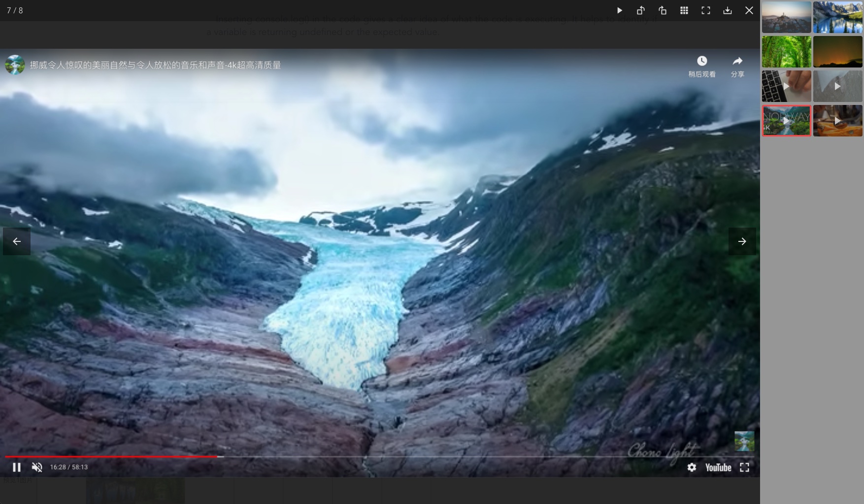Enter gallery fullscreen from top toolbar
This screenshot has height=504, width=864.
tap(706, 10)
